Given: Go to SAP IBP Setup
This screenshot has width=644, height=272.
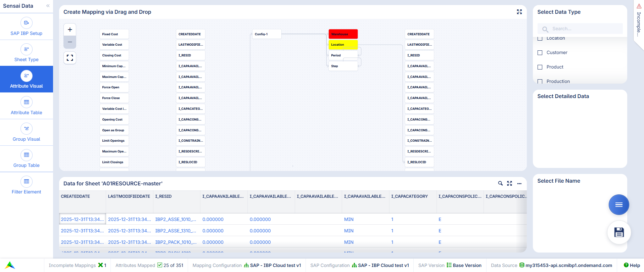Looking at the screenshot, I should pos(27,27).
